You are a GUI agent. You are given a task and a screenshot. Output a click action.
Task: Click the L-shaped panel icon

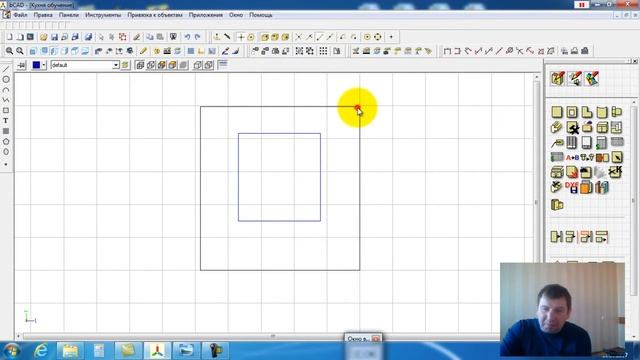(x=587, y=112)
